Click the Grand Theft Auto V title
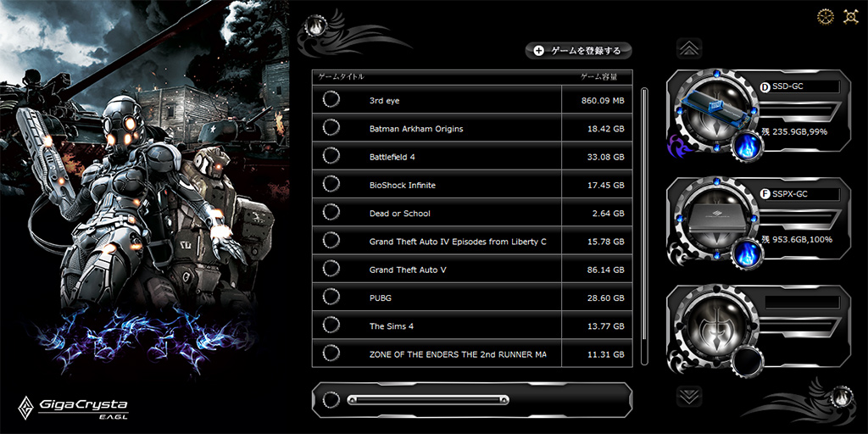 [x=408, y=270]
